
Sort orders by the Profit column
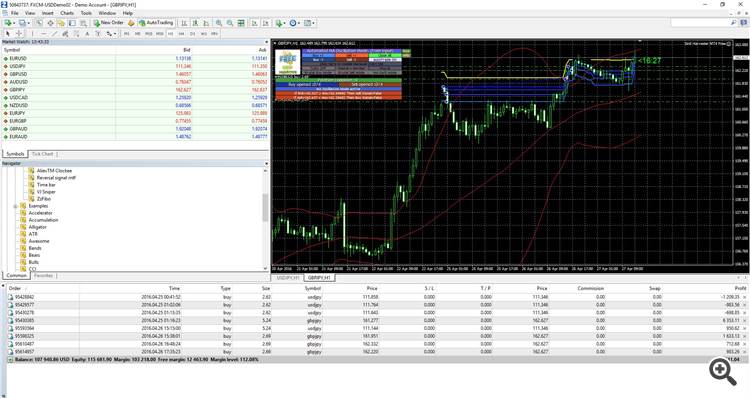740,288
